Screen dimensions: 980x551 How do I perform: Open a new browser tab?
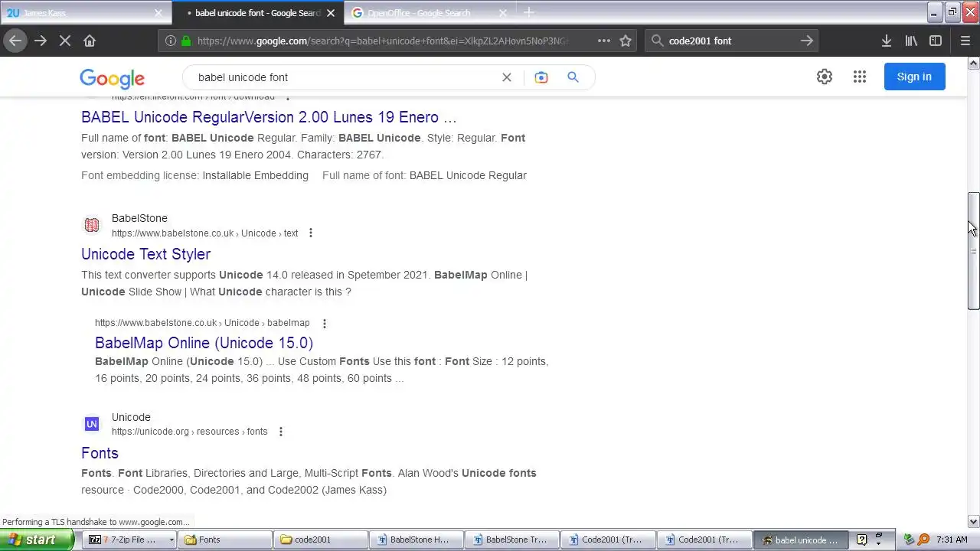click(x=528, y=12)
